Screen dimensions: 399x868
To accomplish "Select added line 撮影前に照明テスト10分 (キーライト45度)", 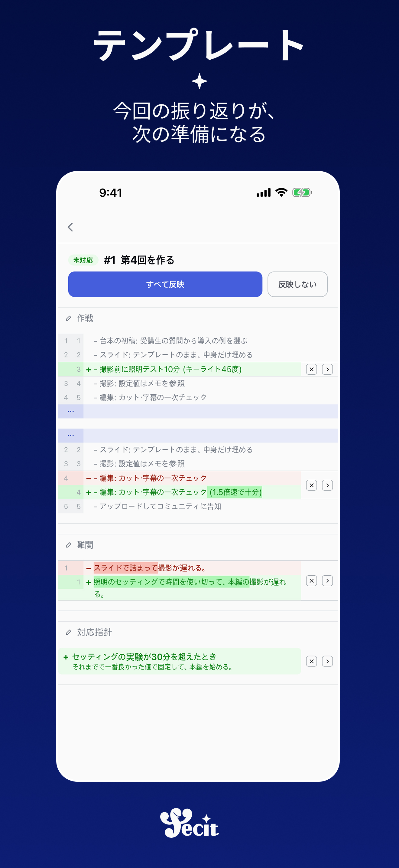I will click(x=167, y=369).
